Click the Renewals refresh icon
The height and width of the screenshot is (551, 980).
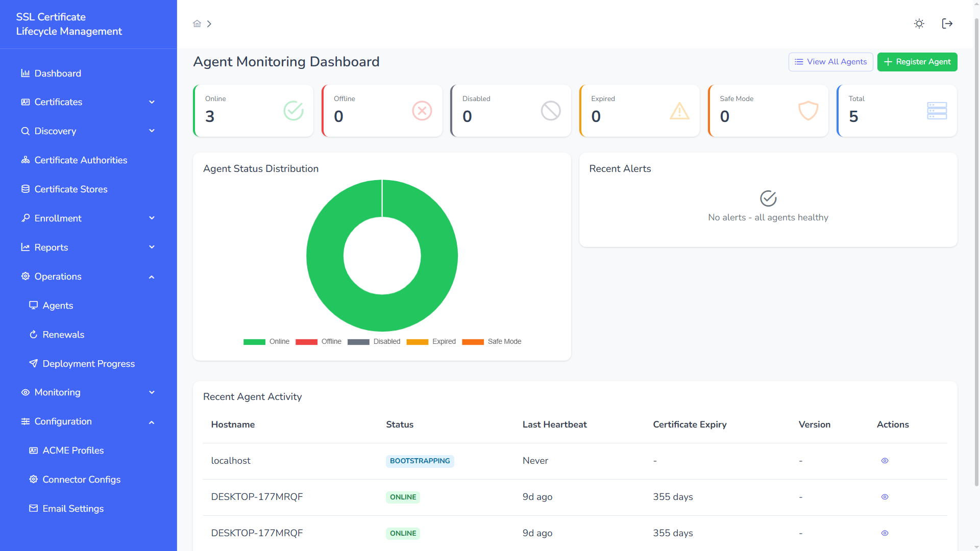click(x=33, y=334)
